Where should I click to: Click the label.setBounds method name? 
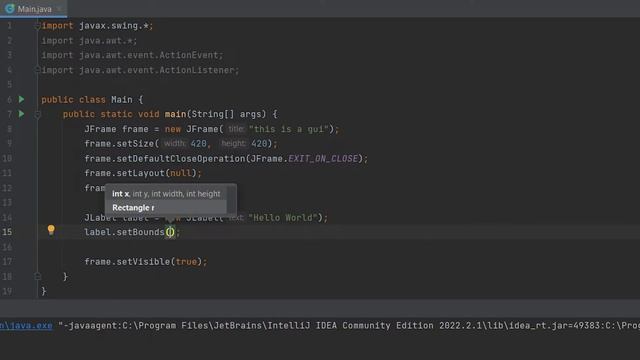pos(140,232)
